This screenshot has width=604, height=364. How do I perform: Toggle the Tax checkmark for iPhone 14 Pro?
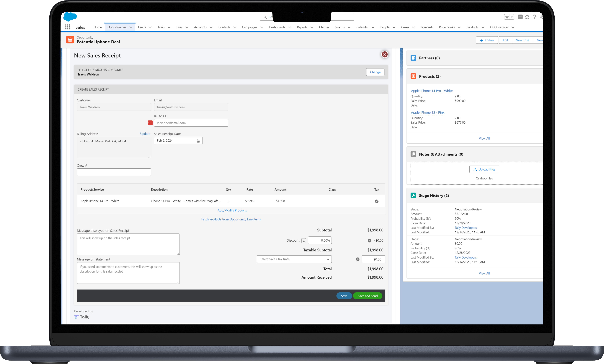click(377, 201)
